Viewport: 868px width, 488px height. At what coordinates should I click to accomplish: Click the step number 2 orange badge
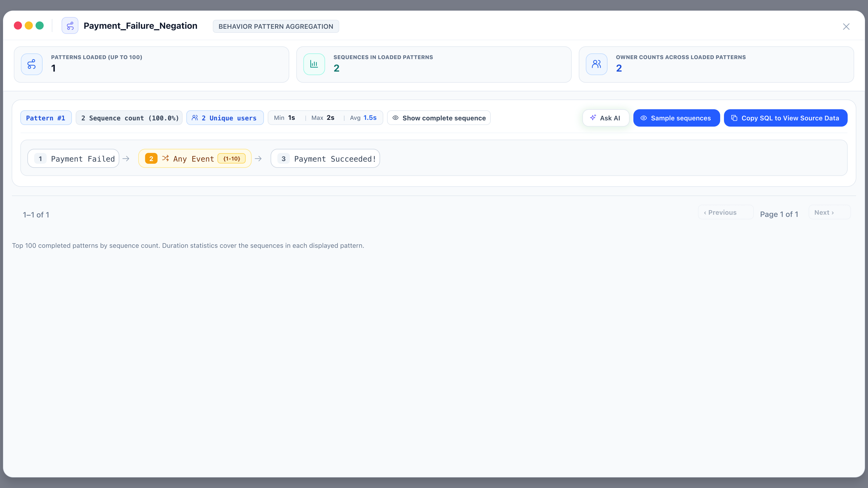[151, 158]
